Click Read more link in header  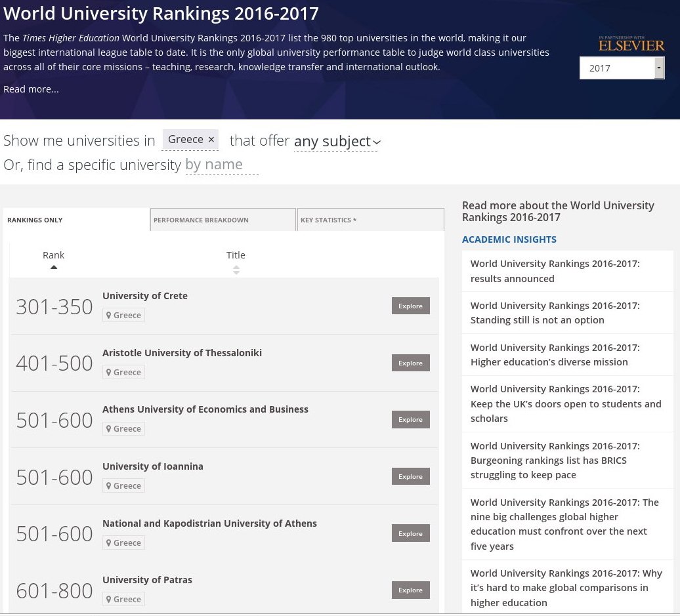[32, 89]
